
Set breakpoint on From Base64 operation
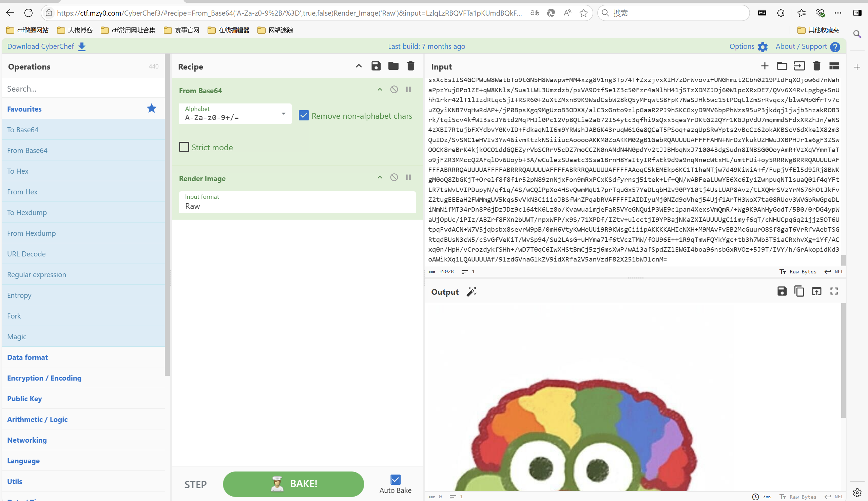(408, 90)
